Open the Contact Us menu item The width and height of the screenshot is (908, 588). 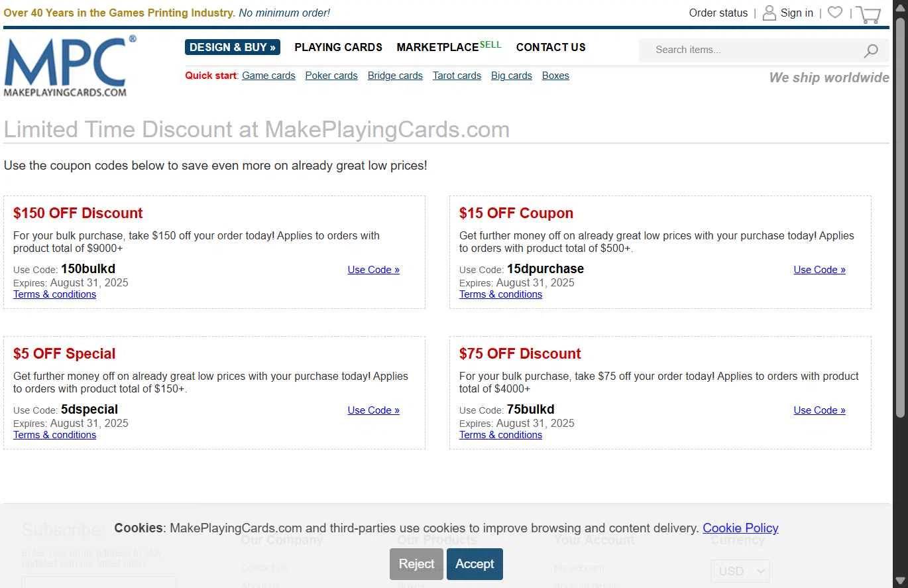tap(551, 47)
